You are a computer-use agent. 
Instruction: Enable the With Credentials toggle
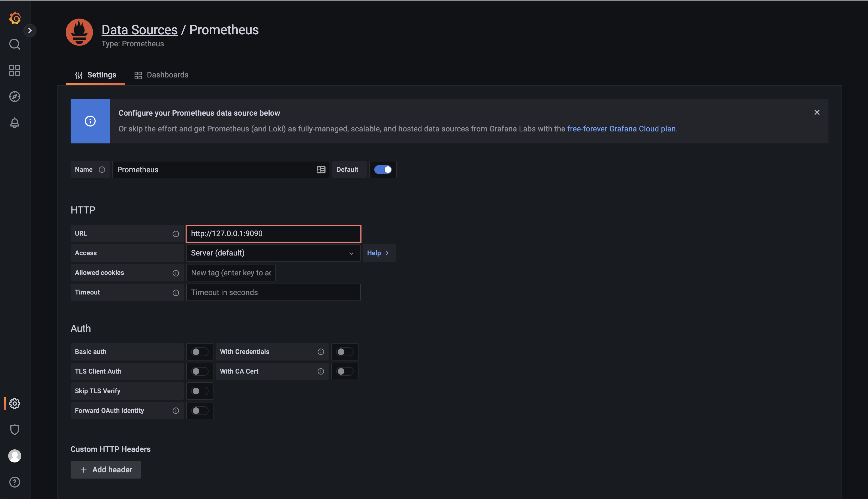(x=345, y=352)
